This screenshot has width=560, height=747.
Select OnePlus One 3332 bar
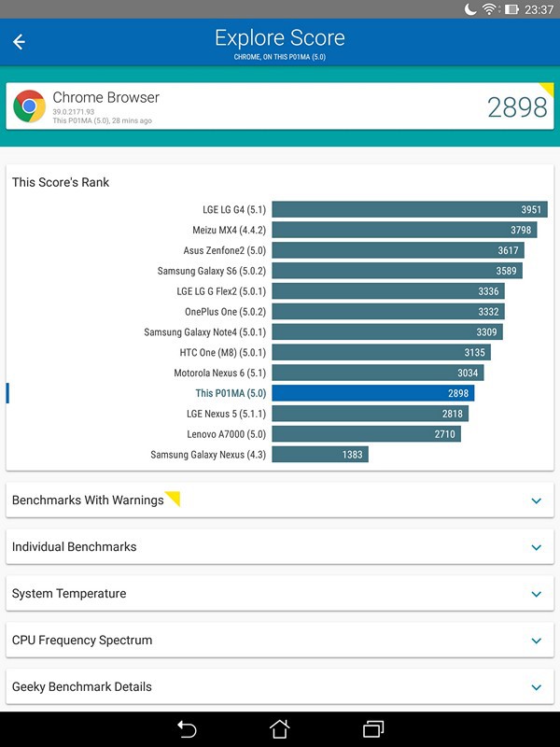click(x=388, y=312)
